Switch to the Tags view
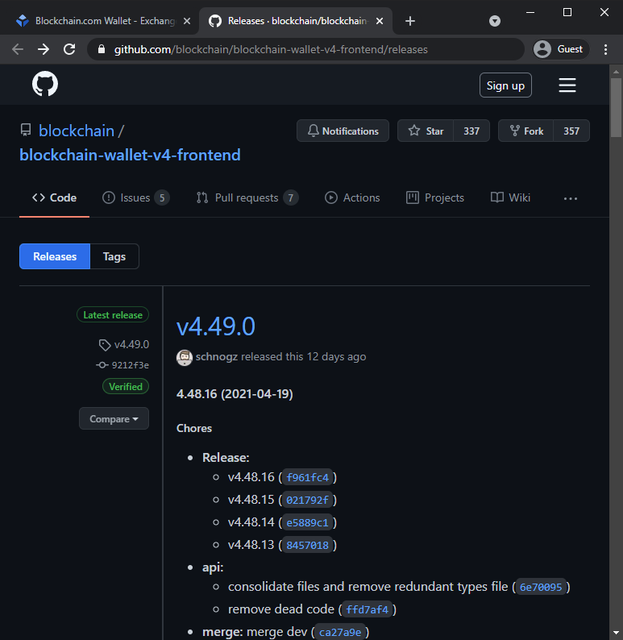This screenshot has height=640, width=623. (x=114, y=257)
